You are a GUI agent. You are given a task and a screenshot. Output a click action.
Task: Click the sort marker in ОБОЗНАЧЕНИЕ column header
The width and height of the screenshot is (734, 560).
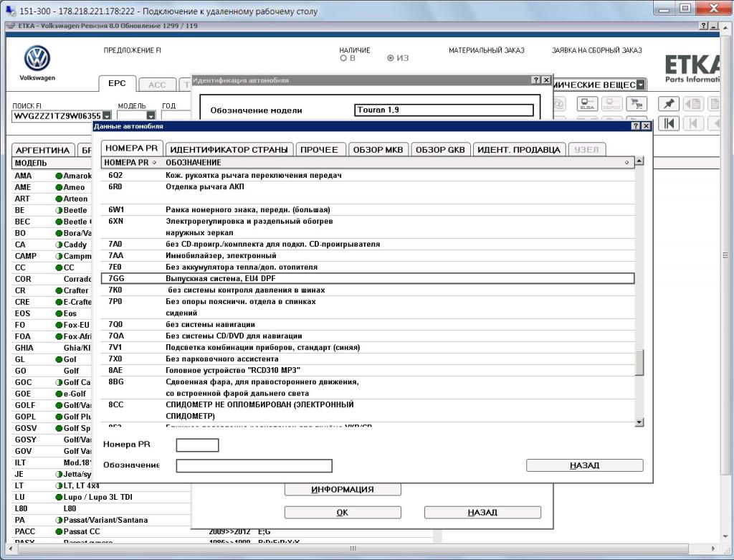pyautogui.click(x=626, y=163)
